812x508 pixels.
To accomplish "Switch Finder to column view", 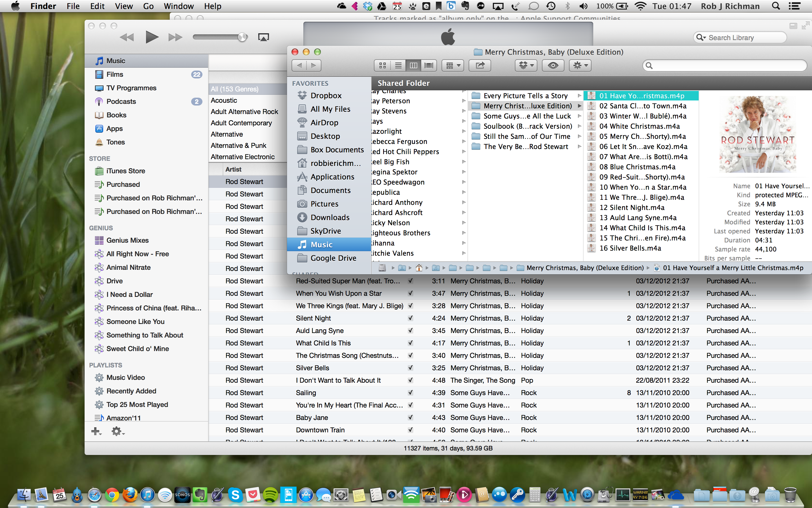I will (413, 65).
